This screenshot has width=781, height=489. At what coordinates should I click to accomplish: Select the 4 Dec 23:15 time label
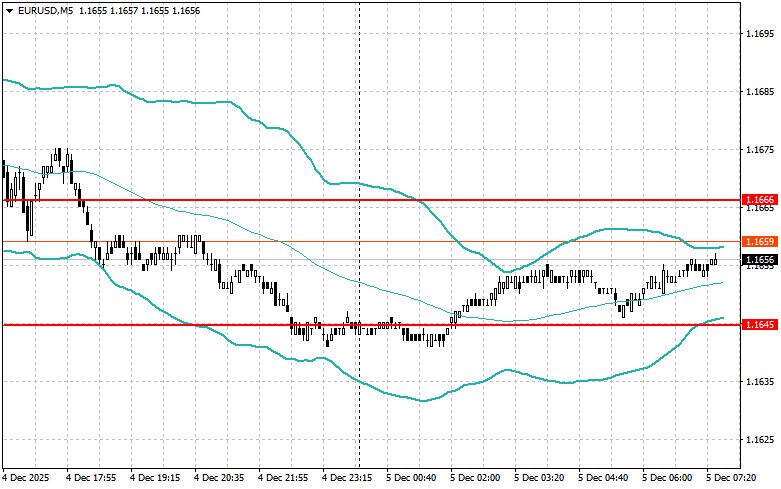(347, 478)
